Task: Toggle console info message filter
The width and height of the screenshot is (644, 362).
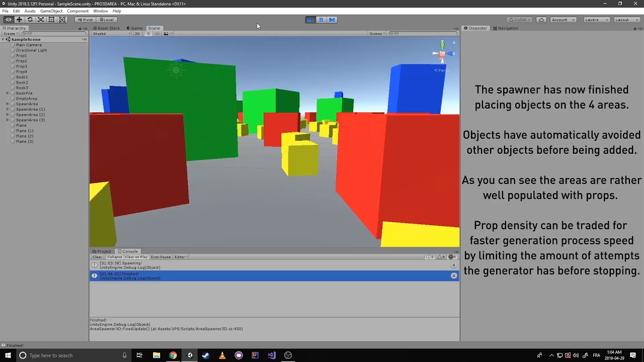Action: click(x=430, y=257)
